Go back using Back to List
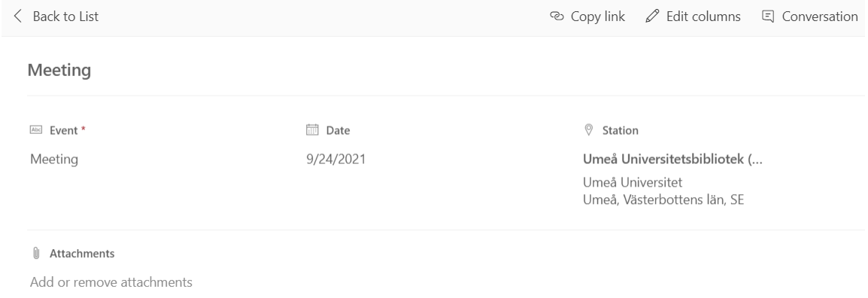 tap(56, 17)
